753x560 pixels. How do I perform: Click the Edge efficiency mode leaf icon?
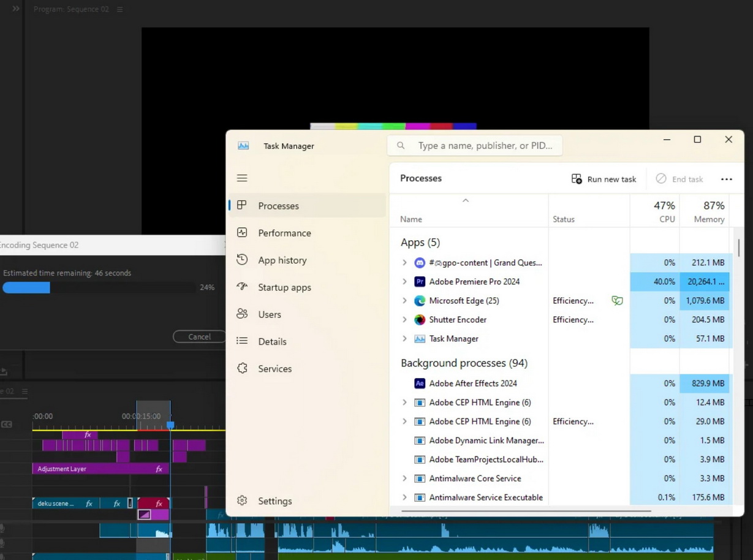pos(617,301)
